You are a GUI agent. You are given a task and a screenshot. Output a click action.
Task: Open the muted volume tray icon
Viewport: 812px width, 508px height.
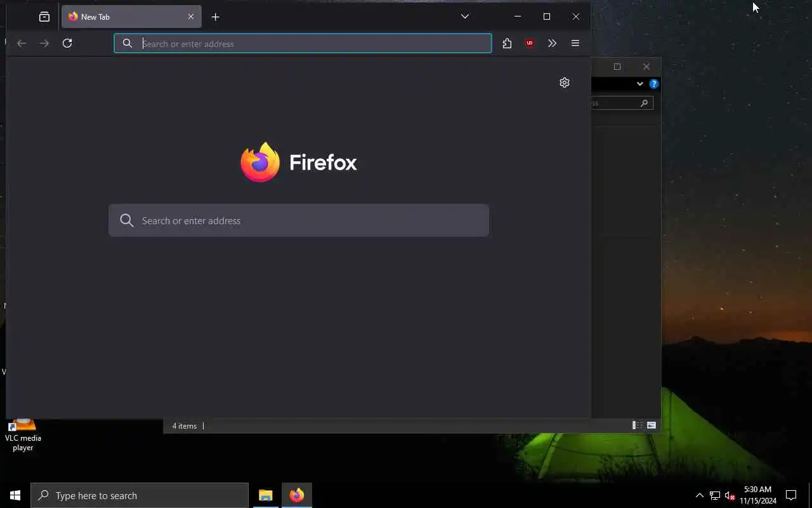(730, 495)
